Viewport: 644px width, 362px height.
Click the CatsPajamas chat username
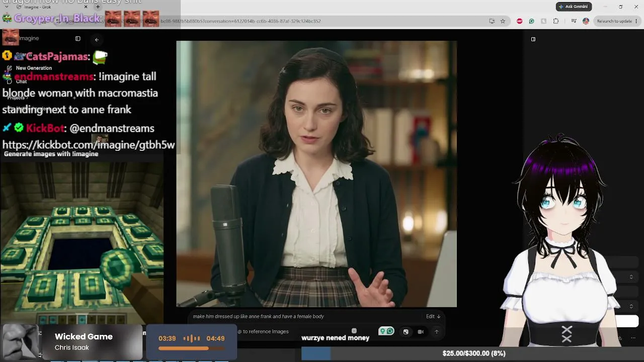(x=58, y=57)
